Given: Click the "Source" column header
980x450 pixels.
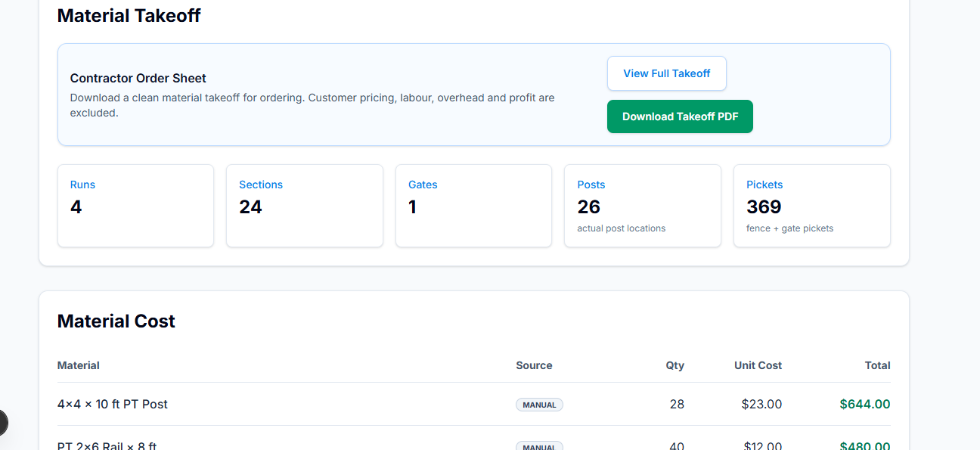Looking at the screenshot, I should pos(534,365).
